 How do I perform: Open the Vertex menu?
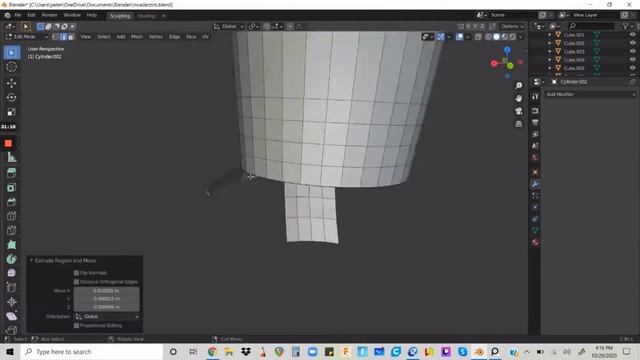click(156, 37)
